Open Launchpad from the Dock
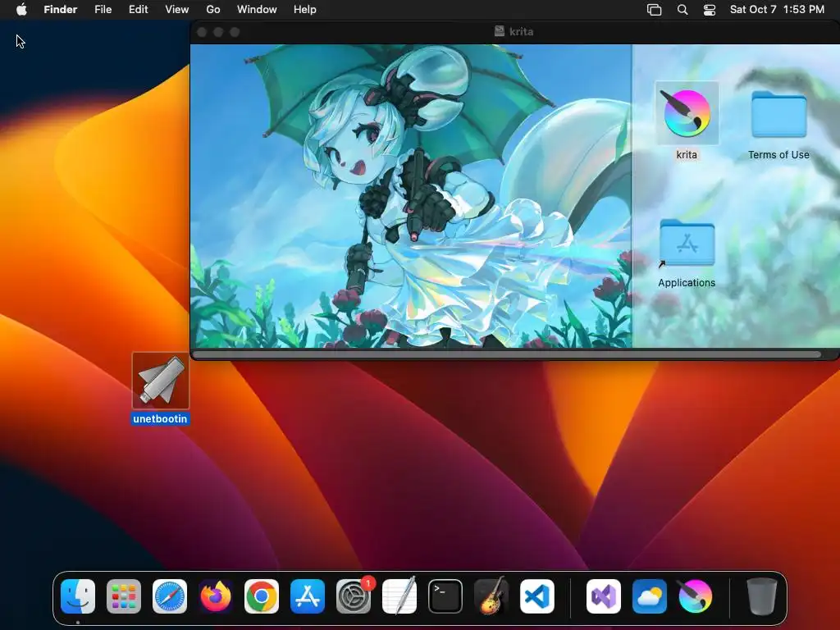The height and width of the screenshot is (630, 840). [124, 596]
